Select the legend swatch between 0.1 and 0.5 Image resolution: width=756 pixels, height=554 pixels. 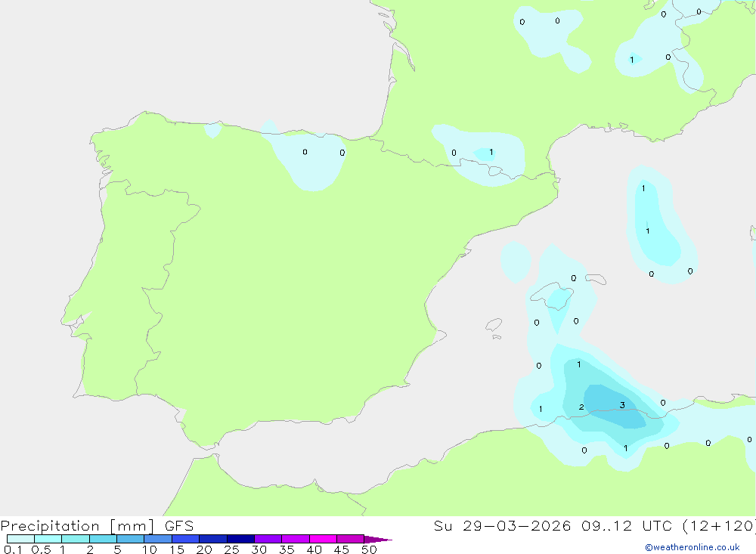[x=20, y=539]
